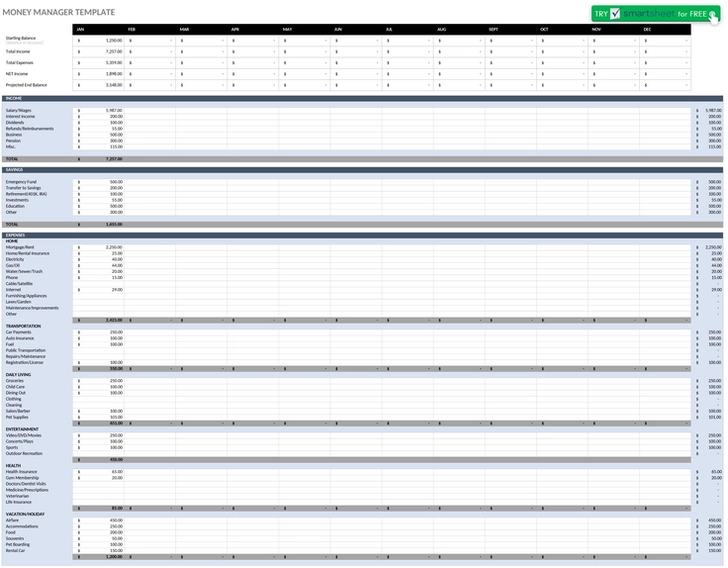Select the JUN column header
728x568 pixels.
(x=338, y=30)
